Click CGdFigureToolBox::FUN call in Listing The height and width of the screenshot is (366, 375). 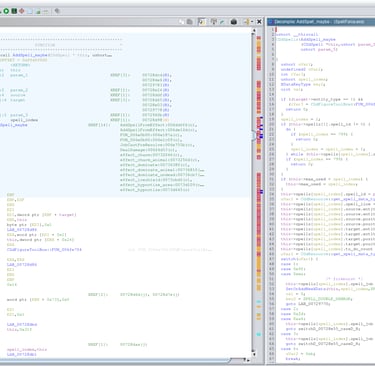coord(44,249)
